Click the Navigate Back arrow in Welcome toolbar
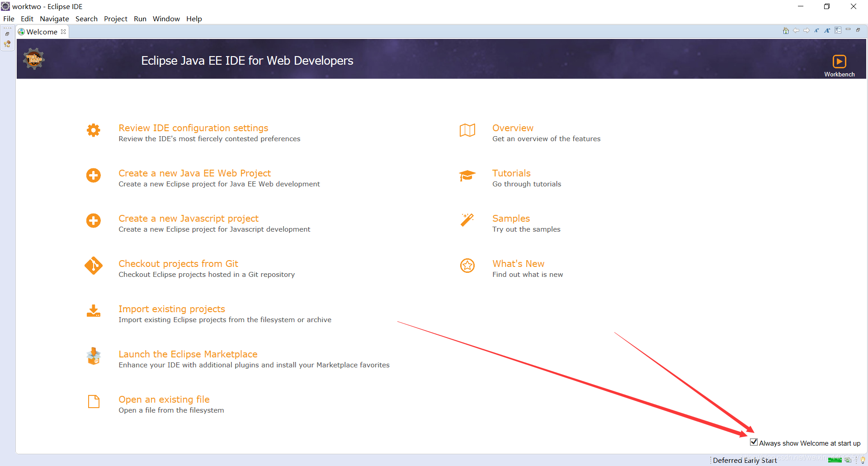The height and width of the screenshot is (466, 868). tap(796, 31)
